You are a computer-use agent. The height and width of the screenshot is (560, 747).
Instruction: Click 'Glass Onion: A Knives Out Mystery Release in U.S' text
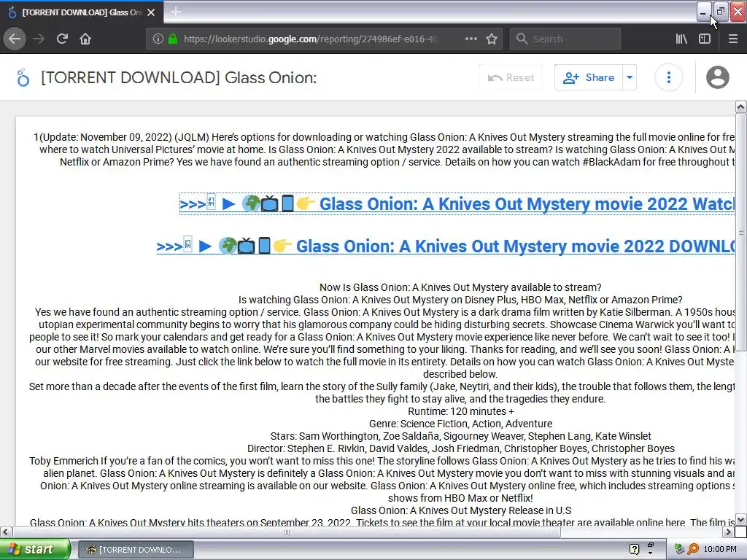pos(461,510)
